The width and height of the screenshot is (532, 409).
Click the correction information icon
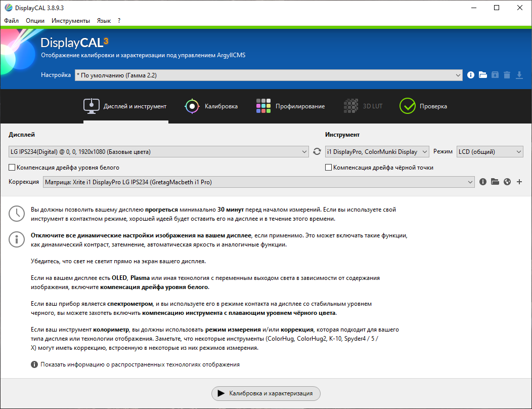point(483,182)
